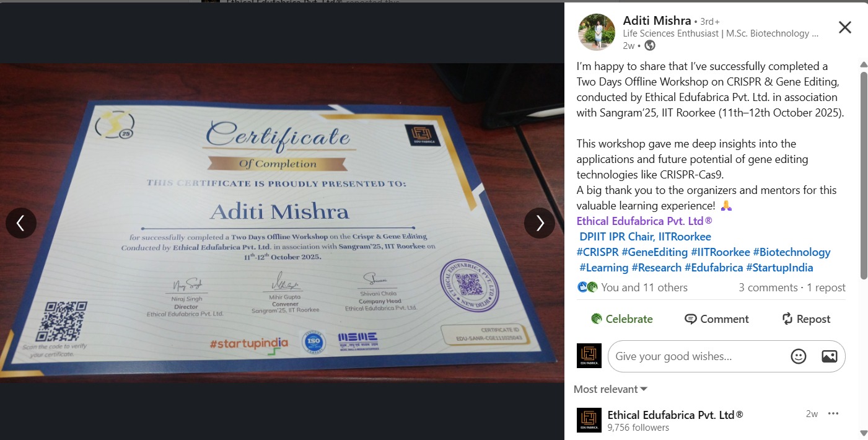Open options menu on Edufabrica comment

833,414
